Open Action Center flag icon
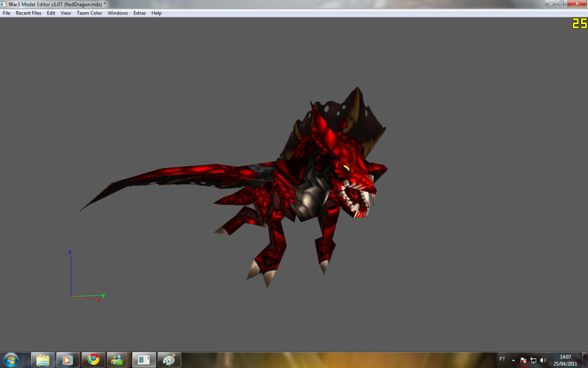This screenshot has height=368, width=588. 524,360
